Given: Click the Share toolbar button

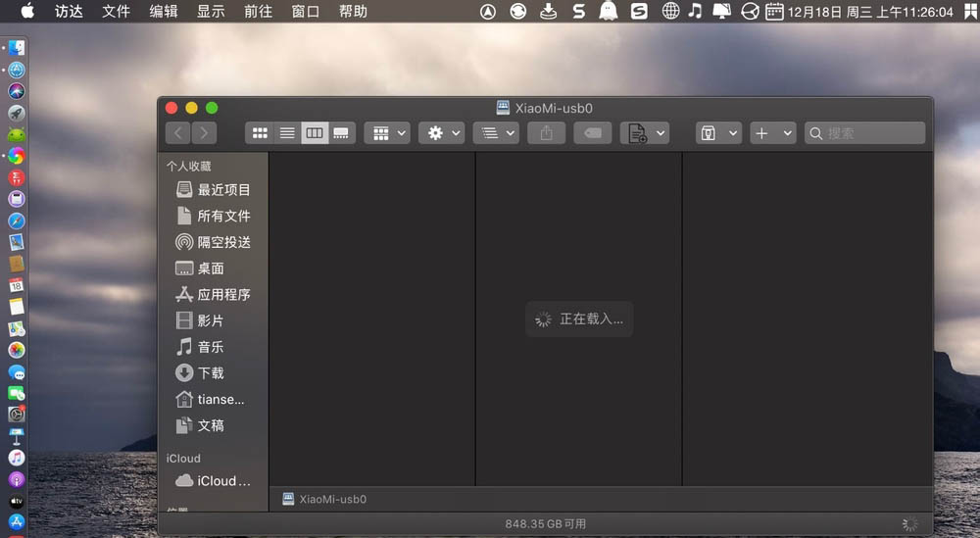Looking at the screenshot, I should (546, 133).
